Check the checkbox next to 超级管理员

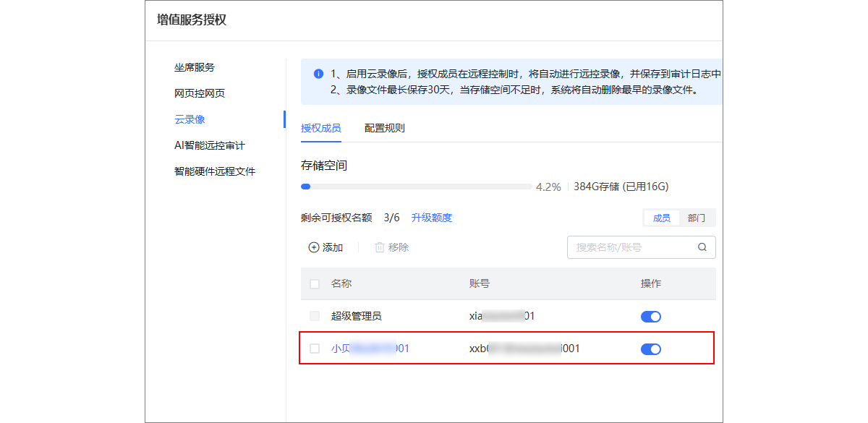[315, 316]
